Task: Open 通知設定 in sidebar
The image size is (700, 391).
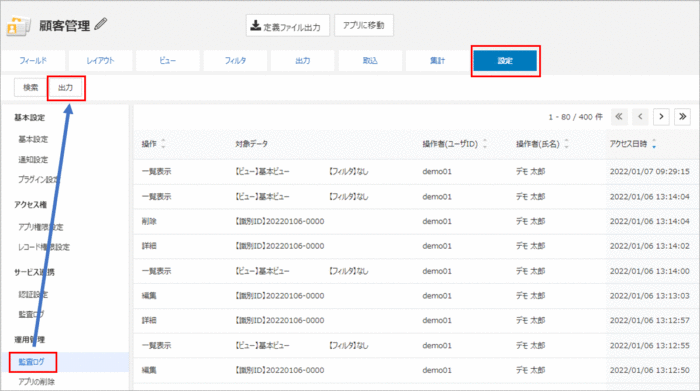Action: [x=33, y=160]
